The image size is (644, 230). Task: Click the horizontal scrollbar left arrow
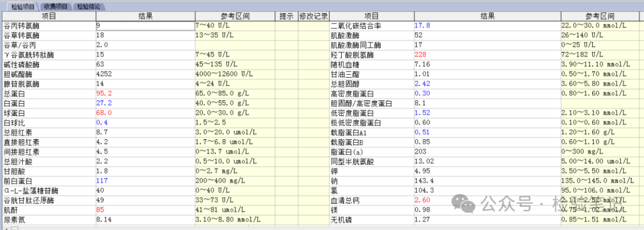point(6,228)
